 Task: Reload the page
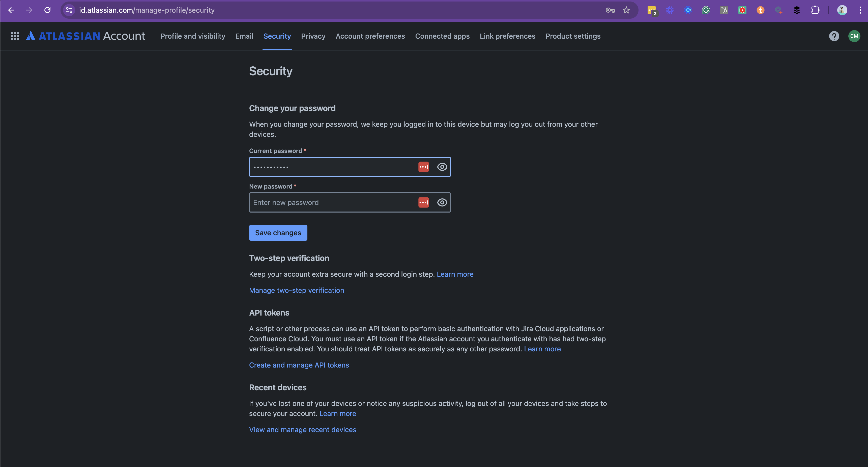point(47,10)
